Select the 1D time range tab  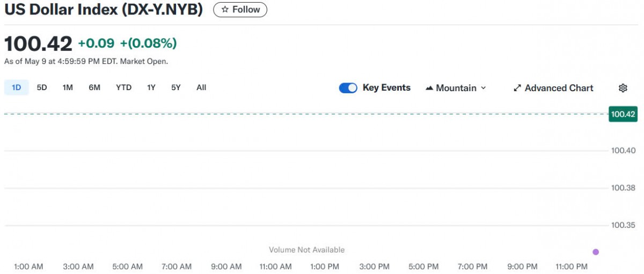[x=17, y=87]
